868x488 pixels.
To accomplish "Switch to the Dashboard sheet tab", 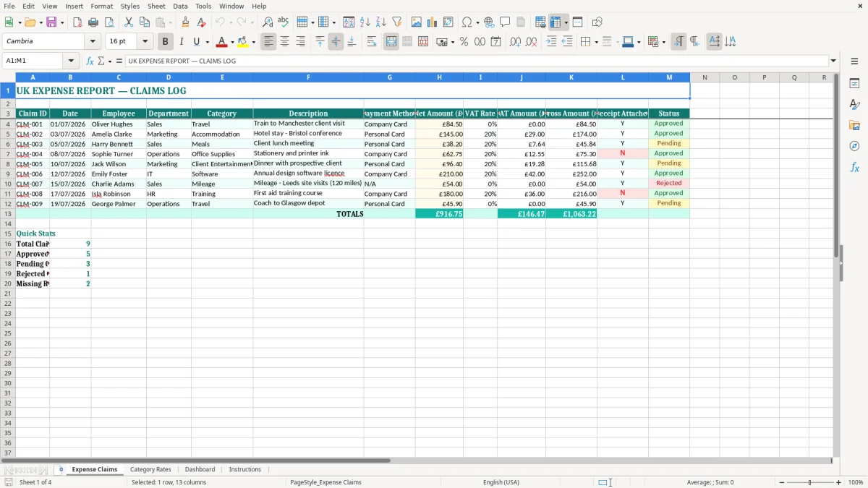I will (x=200, y=470).
